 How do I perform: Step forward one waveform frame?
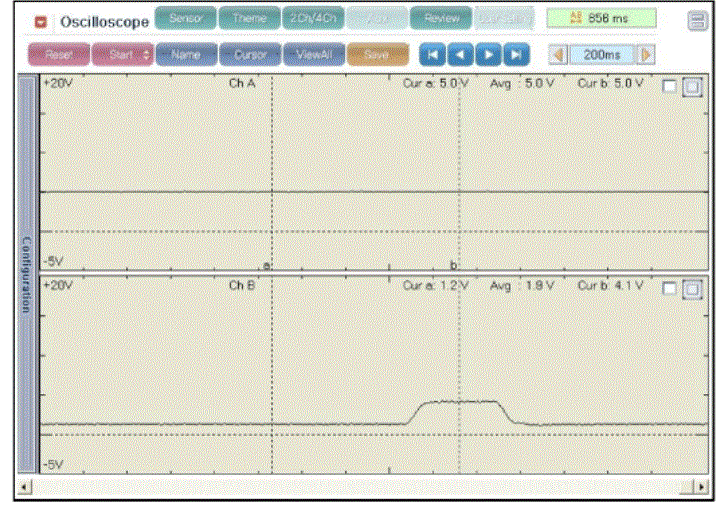coord(488,54)
